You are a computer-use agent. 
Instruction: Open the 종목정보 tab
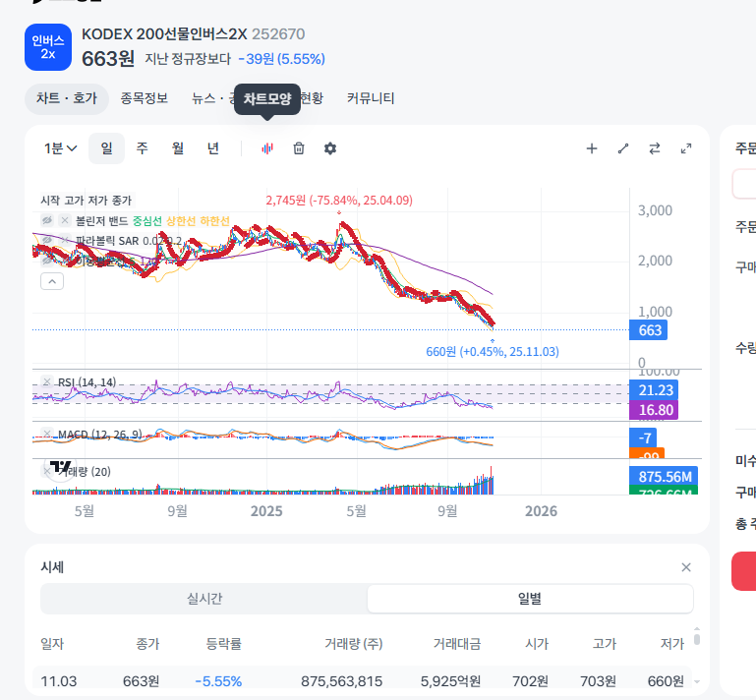pos(144,98)
